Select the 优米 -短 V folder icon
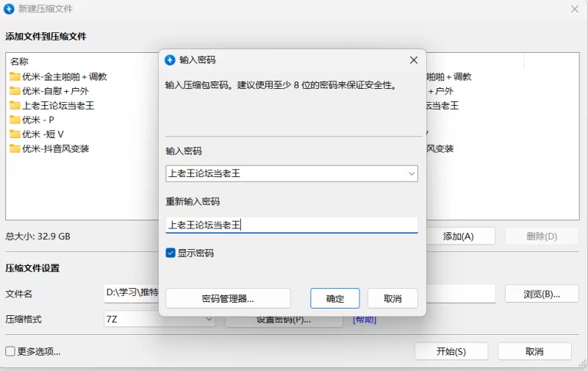This screenshot has height=371, width=588. (15, 134)
